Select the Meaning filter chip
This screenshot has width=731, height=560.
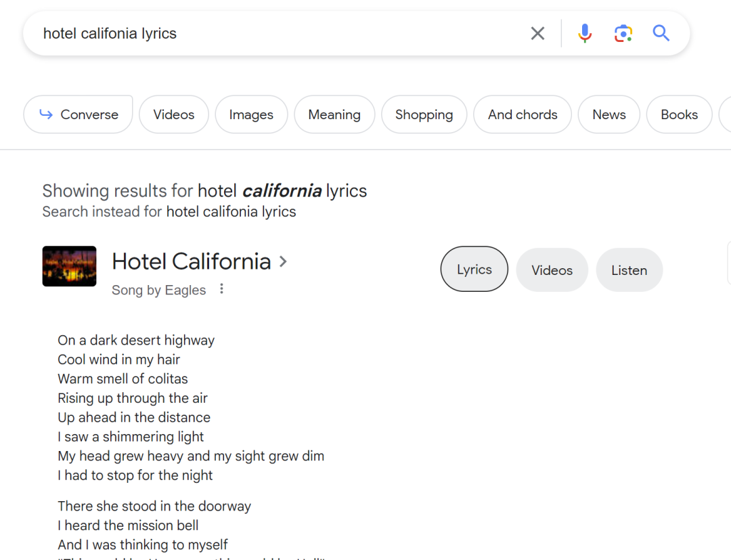pyautogui.click(x=334, y=114)
